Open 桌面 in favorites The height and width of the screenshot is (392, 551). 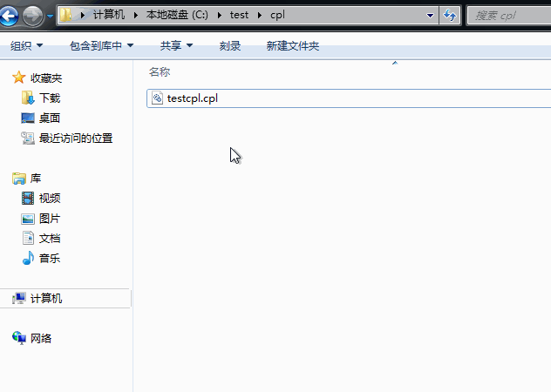point(50,118)
